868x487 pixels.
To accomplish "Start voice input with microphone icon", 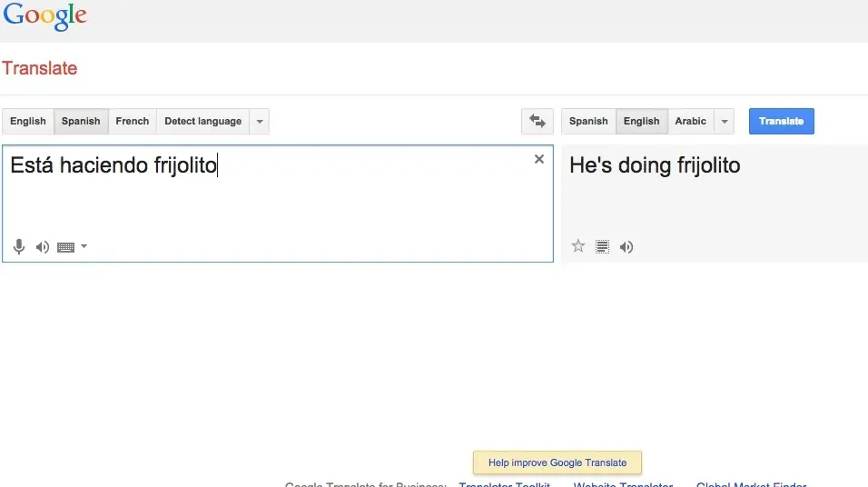I will [19, 246].
